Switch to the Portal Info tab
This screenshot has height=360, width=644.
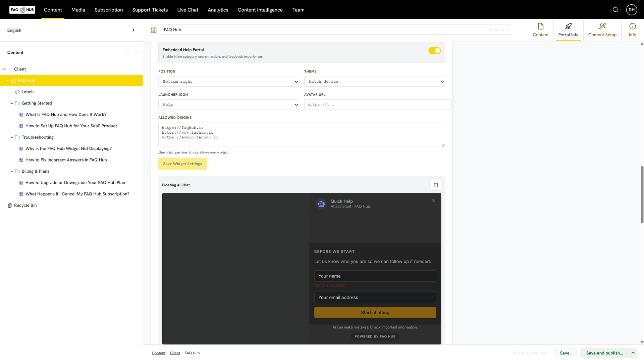click(568, 30)
